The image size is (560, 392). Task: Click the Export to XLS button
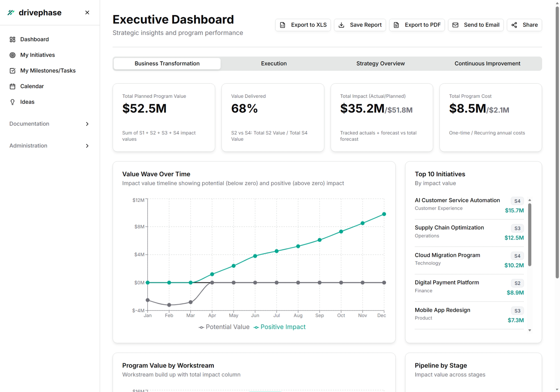click(303, 25)
